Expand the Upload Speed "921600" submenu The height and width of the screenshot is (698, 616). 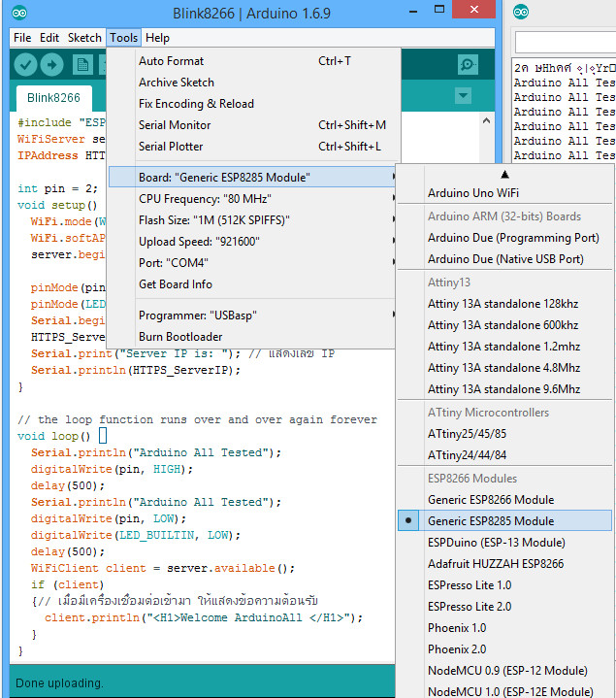pos(252,242)
